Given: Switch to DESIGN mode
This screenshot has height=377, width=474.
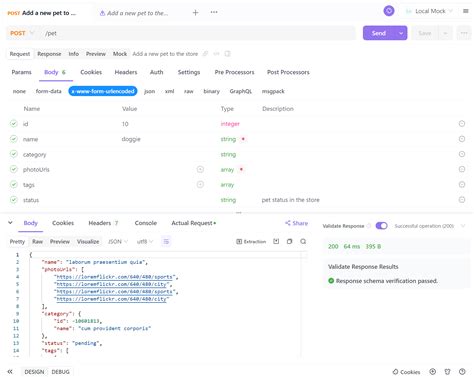Looking at the screenshot, I should tap(34, 372).
